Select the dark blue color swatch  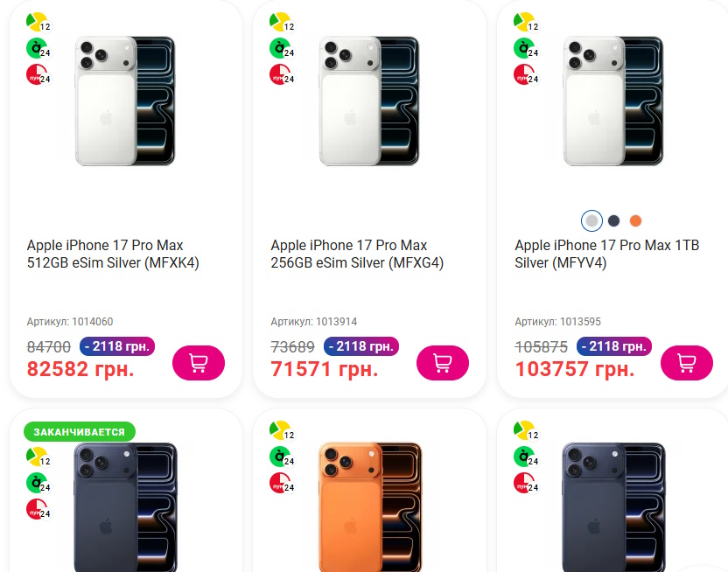pyautogui.click(x=613, y=220)
